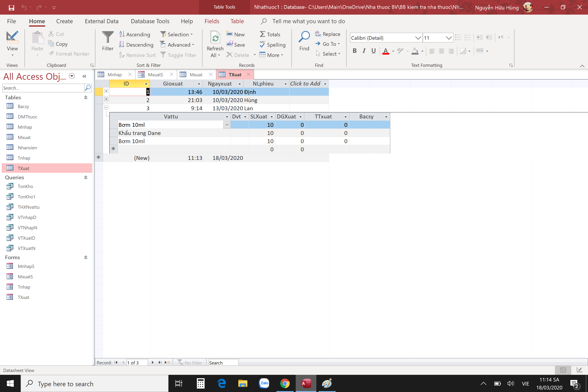Save the current record
Screen dimensions: 588x392
(x=236, y=45)
